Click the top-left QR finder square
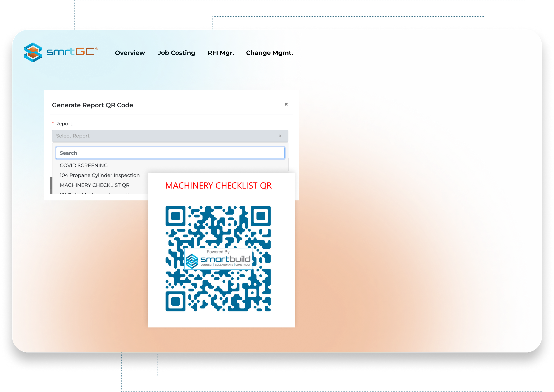554x392 pixels. (175, 216)
